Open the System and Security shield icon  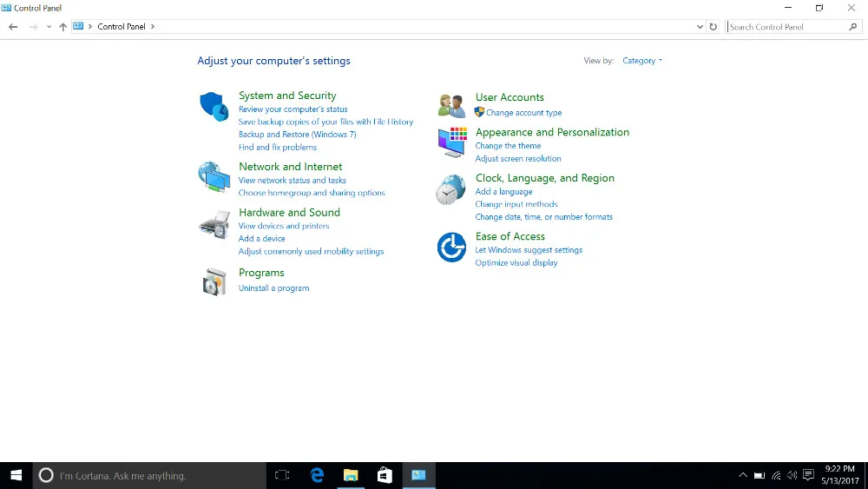214,106
